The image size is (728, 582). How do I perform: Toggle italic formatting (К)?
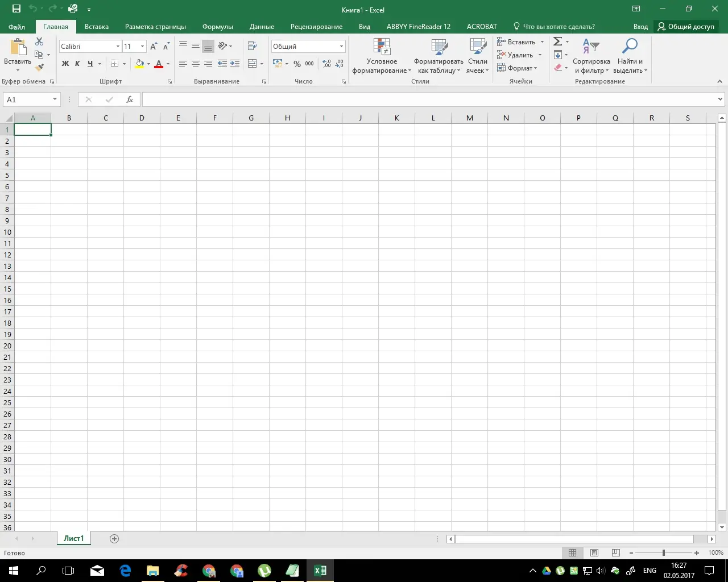[77, 64]
